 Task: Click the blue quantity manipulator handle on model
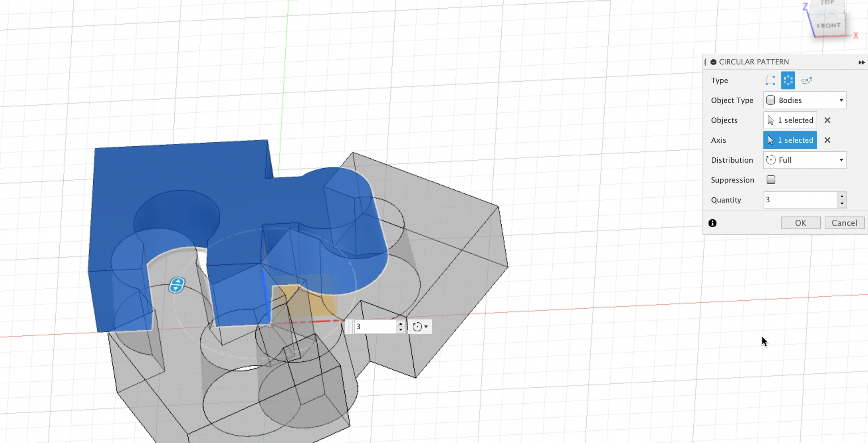pyautogui.click(x=176, y=285)
